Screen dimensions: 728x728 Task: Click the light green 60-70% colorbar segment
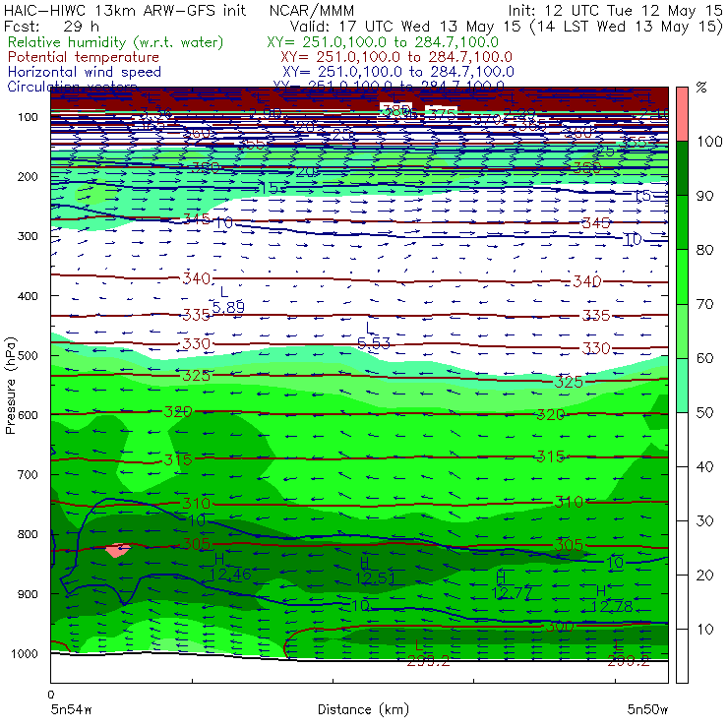click(682, 331)
